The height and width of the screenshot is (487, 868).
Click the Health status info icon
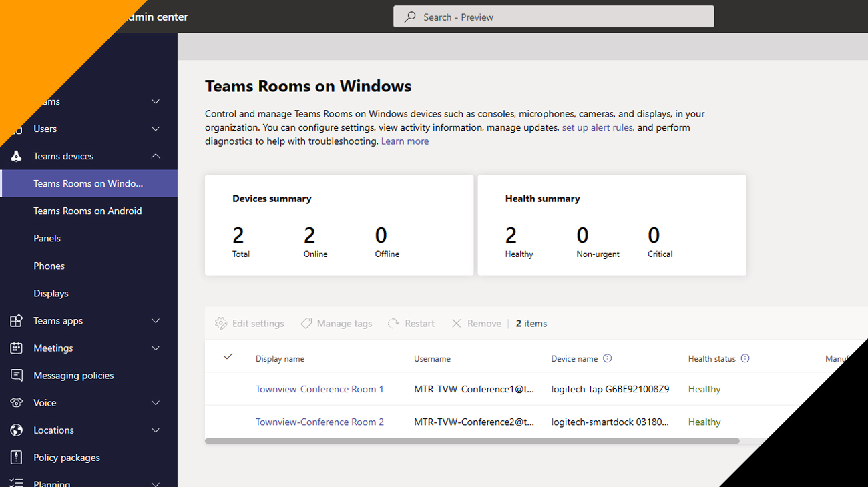click(x=745, y=358)
